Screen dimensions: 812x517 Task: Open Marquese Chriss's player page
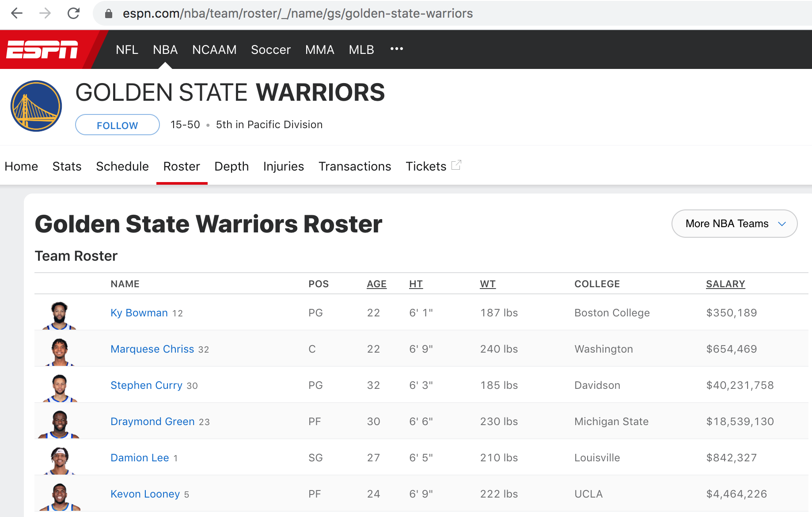point(152,349)
